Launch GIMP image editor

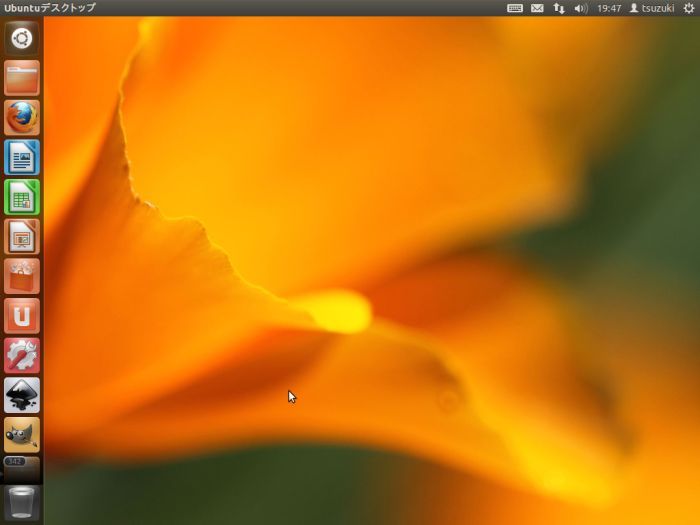(22, 434)
